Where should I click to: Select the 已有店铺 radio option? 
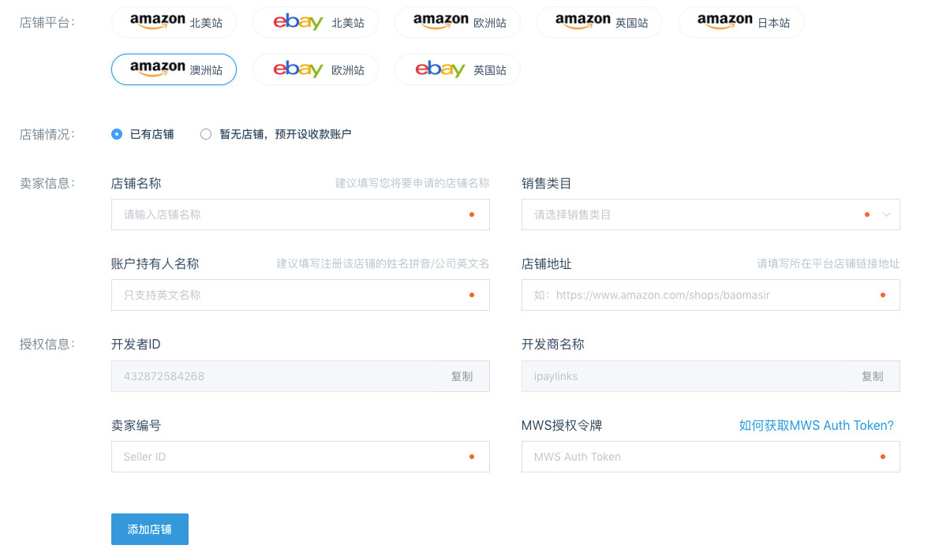tap(117, 134)
